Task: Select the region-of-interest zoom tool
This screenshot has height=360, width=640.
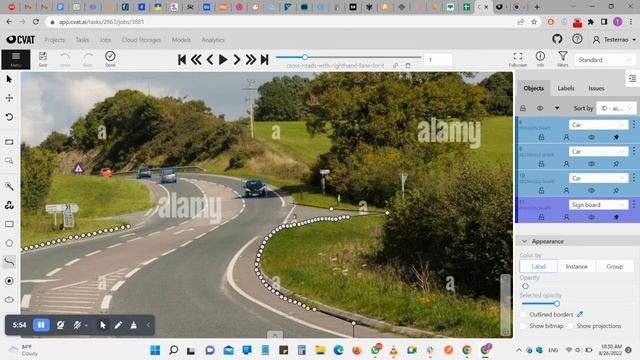Action: (x=9, y=161)
